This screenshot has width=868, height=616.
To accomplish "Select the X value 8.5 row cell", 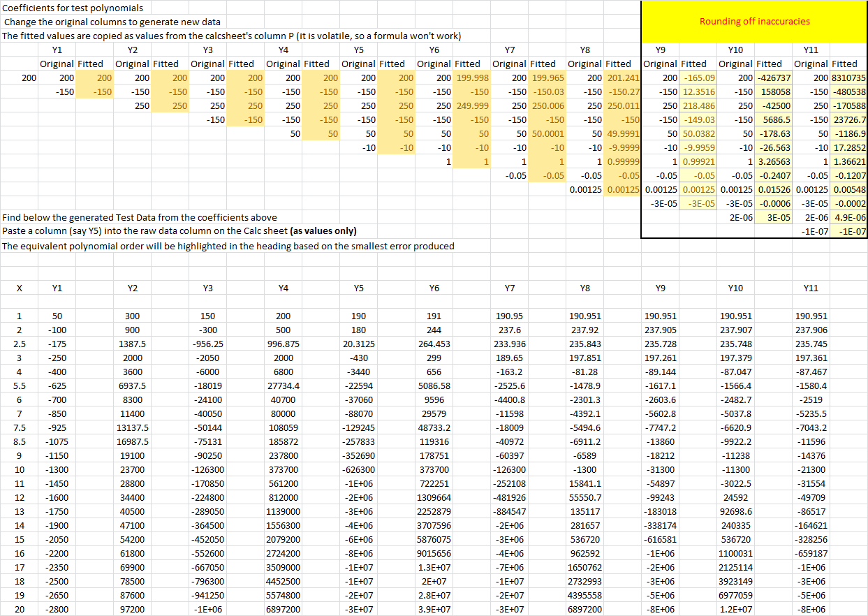I will (20, 441).
